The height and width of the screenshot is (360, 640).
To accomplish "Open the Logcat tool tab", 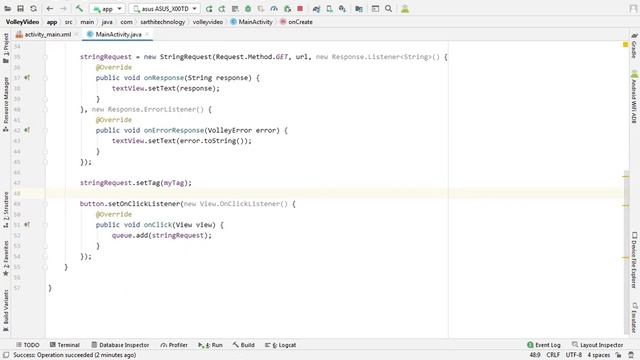I will point(280,345).
